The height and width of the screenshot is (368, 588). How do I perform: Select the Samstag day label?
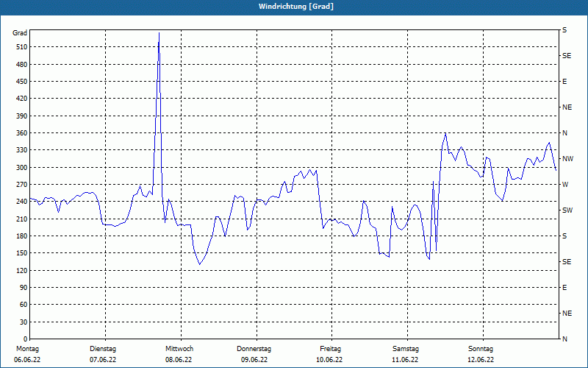click(x=406, y=349)
